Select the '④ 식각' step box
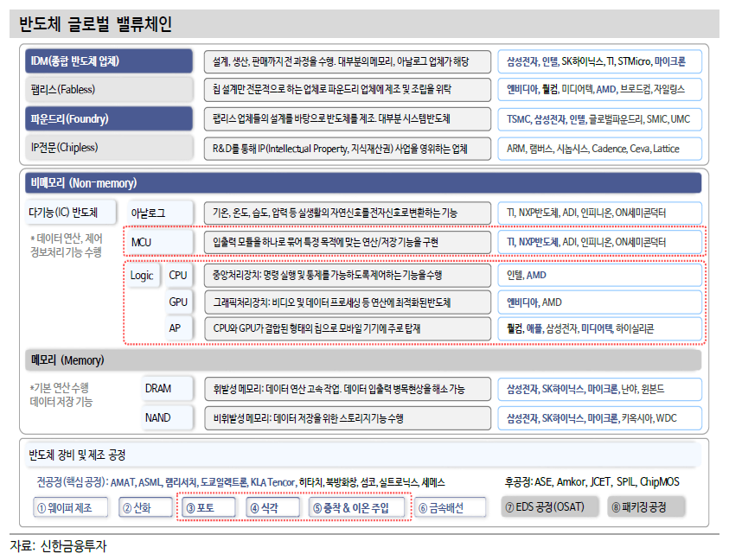The height and width of the screenshot is (560, 729). (273, 507)
